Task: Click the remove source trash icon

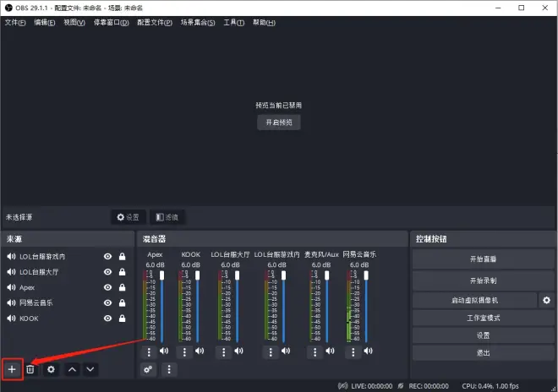Action: (30, 369)
